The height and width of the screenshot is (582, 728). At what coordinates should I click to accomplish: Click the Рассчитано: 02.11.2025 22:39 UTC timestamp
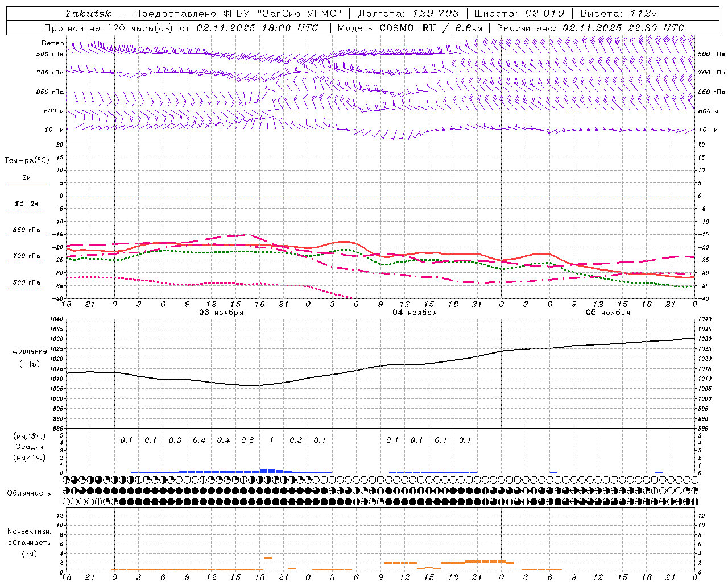click(x=591, y=28)
